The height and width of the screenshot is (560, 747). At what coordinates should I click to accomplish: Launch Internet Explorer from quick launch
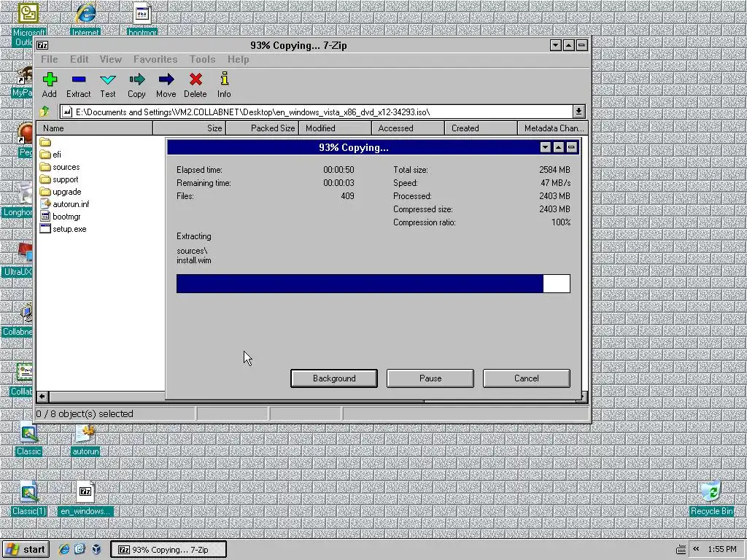[64, 549]
